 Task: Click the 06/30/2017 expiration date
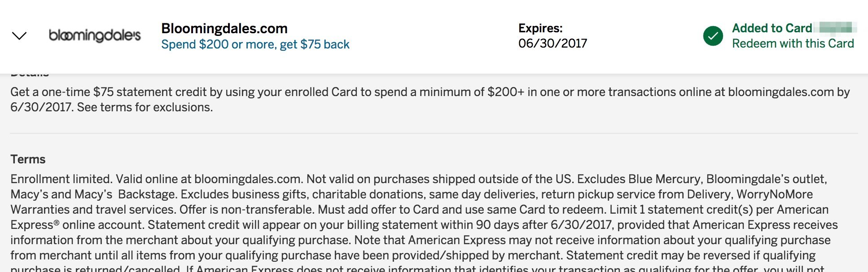(552, 44)
